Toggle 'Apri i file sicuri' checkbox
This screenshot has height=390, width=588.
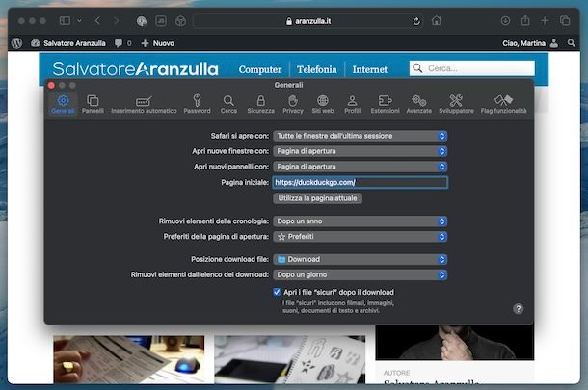[x=277, y=292]
